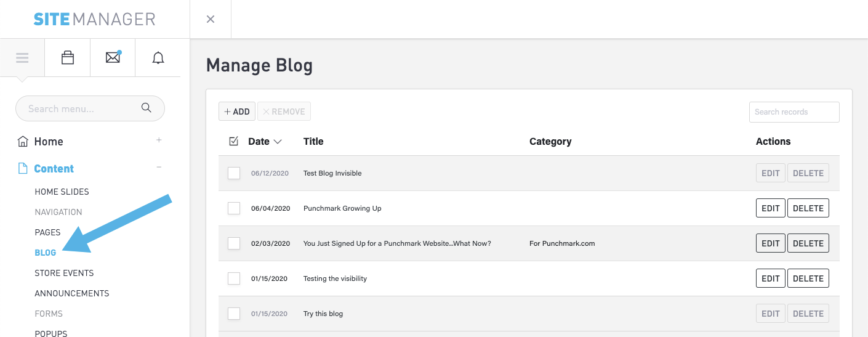Sort by Date column chevron
The image size is (868, 337).
tap(278, 142)
